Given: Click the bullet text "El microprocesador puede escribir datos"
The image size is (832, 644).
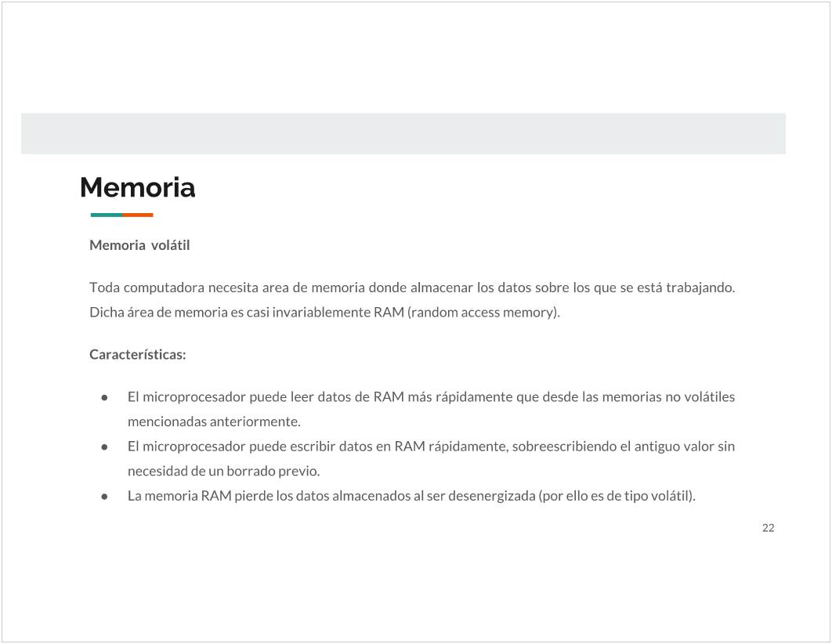Looking at the screenshot, I should coord(431,447).
